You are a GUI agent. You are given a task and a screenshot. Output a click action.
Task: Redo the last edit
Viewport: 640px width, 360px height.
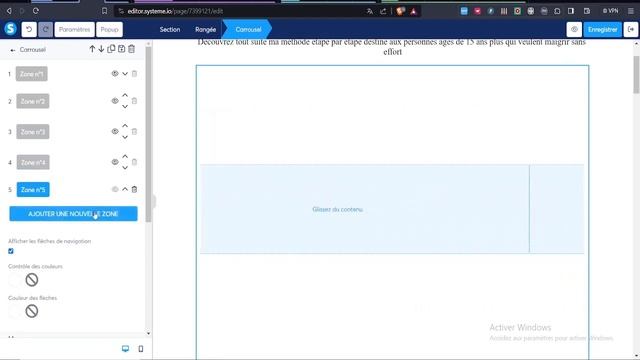(45, 29)
